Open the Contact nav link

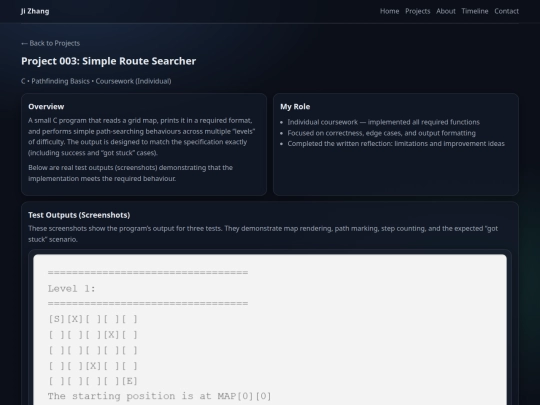tap(506, 11)
